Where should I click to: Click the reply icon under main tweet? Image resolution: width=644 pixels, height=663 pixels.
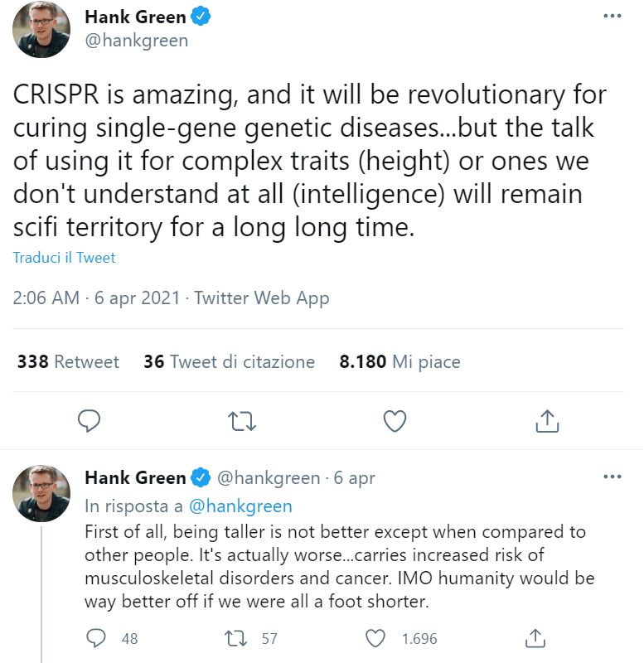[x=89, y=421]
